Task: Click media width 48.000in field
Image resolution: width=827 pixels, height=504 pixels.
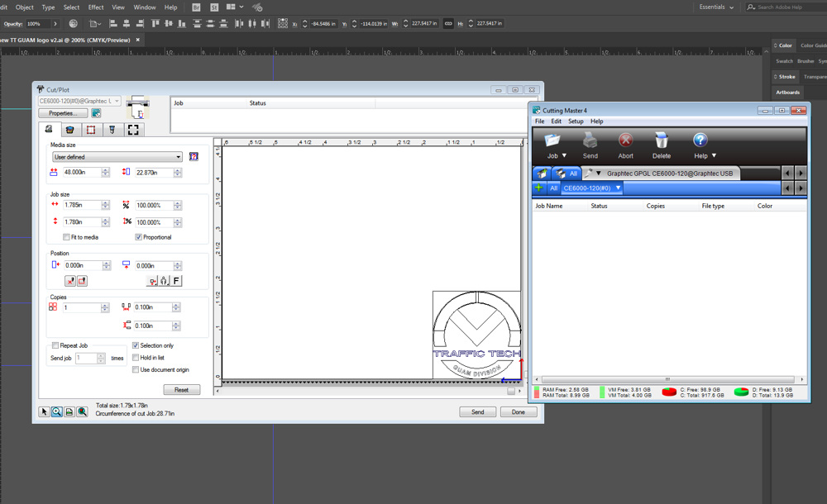Action: (82, 173)
